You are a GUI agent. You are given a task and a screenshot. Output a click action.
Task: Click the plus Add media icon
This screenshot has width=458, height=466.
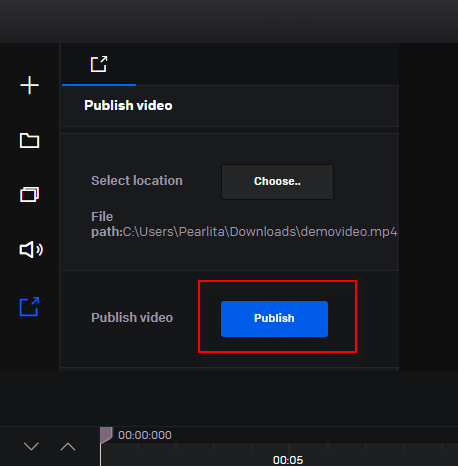tap(29, 85)
